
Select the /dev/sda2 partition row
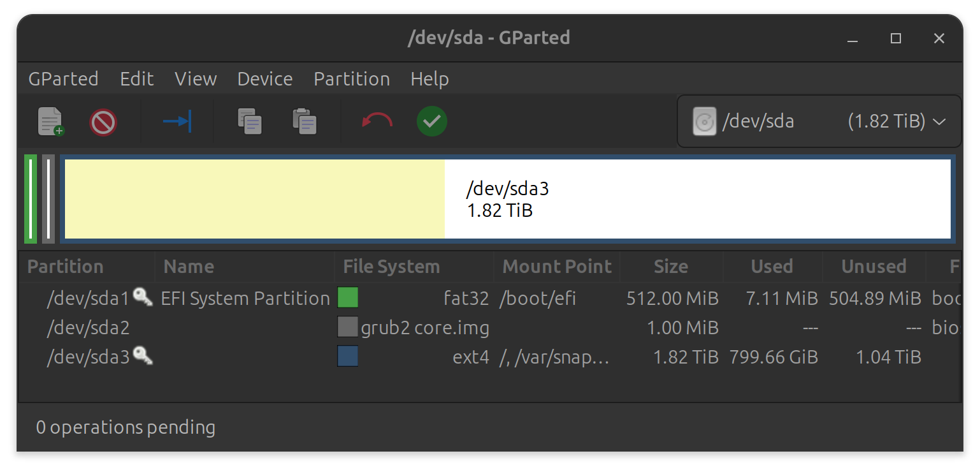[x=489, y=328]
